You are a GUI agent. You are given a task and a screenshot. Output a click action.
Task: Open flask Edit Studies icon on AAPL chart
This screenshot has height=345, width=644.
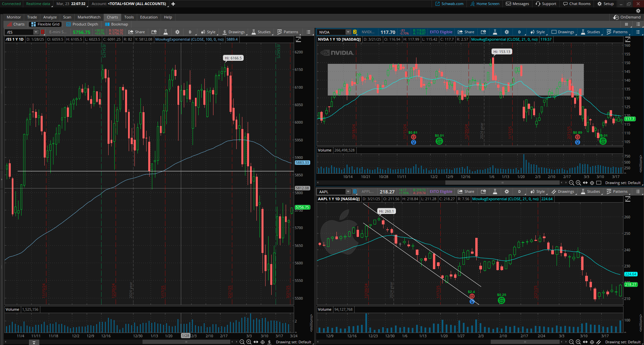[495, 191]
